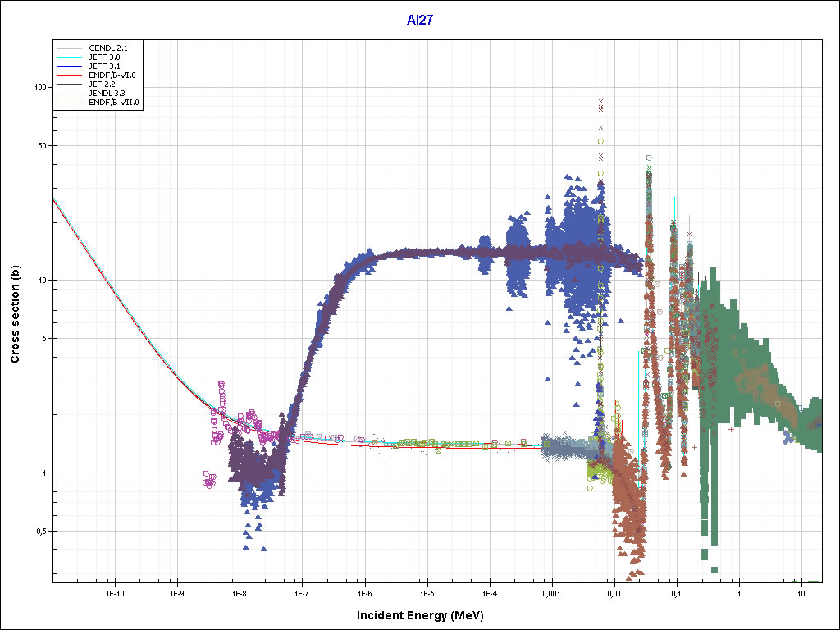This screenshot has width=840, height=630.
Task: Click the blue JEFF 3.1 line swatch
Action: [x=70, y=66]
